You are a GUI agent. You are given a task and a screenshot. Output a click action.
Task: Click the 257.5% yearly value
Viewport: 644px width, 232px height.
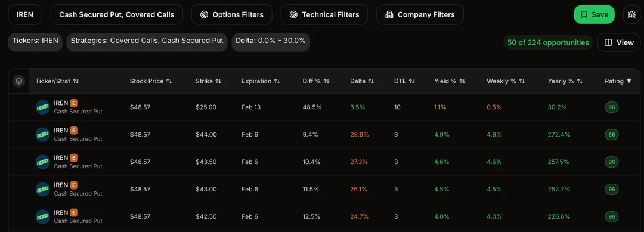coord(559,162)
